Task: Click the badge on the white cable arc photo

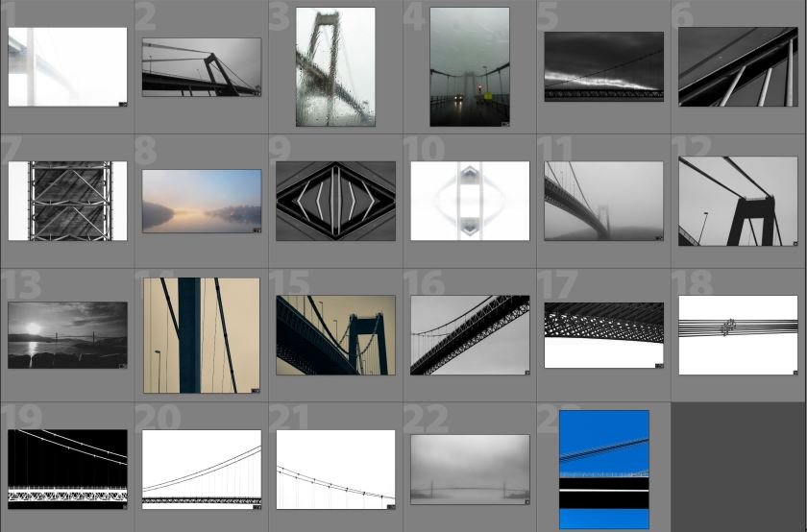Action: coord(390,505)
